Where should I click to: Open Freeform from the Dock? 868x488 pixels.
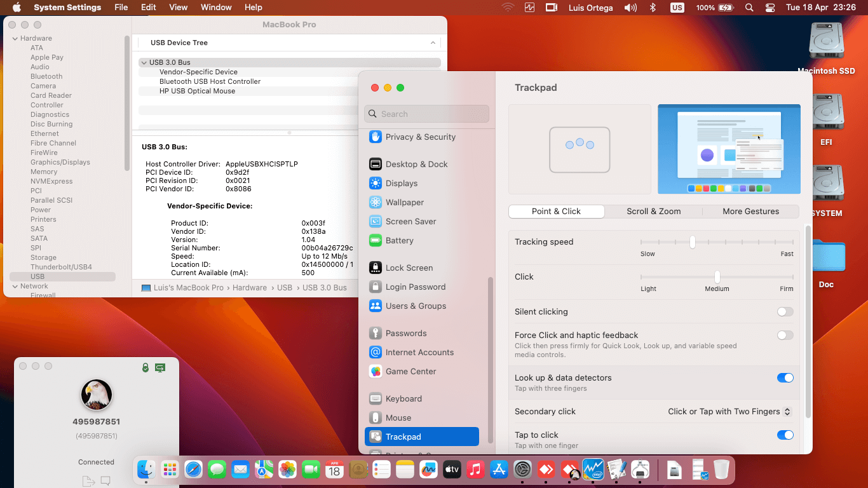428,470
